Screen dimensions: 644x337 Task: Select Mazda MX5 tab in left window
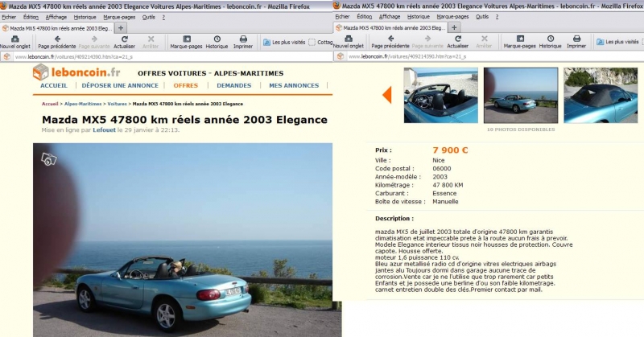[x=57, y=28]
